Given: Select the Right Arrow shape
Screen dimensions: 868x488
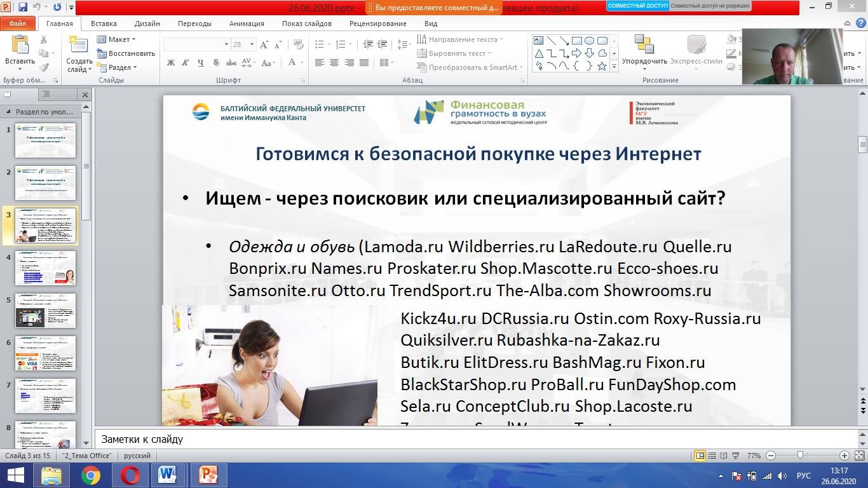Looking at the screenshot, I should pos(576,53).
